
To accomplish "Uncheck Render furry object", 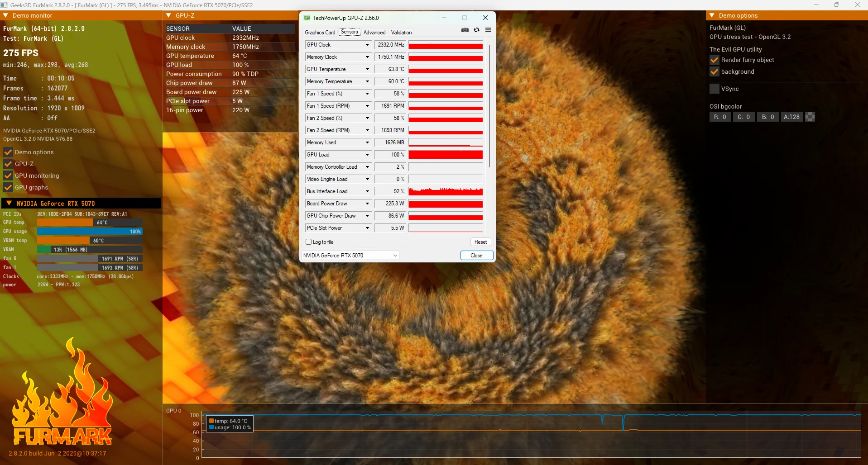I will pos(715,60).
